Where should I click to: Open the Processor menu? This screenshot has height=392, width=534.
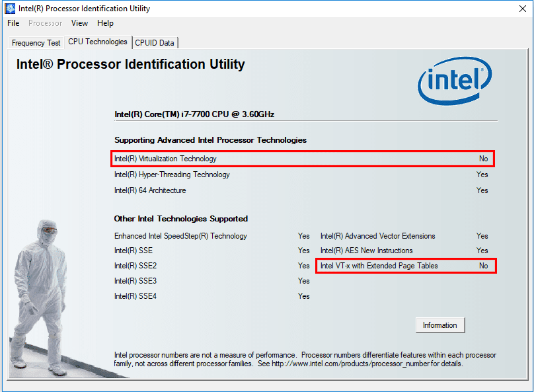(46, 23)
